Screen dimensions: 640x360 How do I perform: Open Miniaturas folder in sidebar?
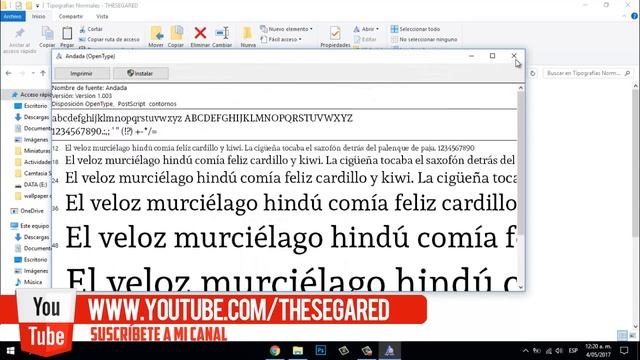tap(32, 151)
